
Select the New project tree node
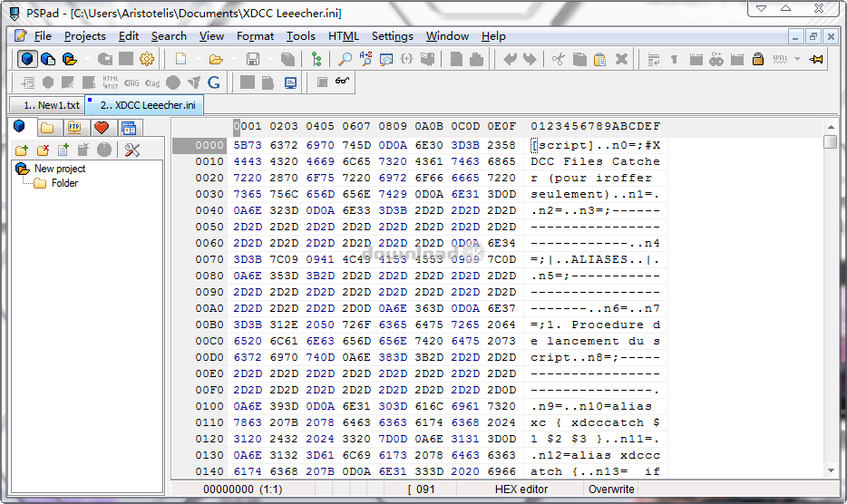[60, 169]
